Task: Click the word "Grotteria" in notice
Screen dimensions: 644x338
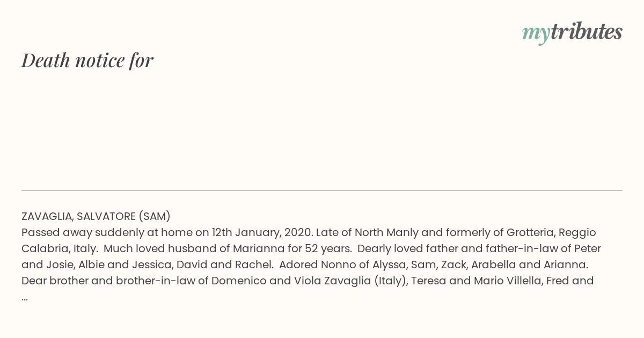Action: 528,232
